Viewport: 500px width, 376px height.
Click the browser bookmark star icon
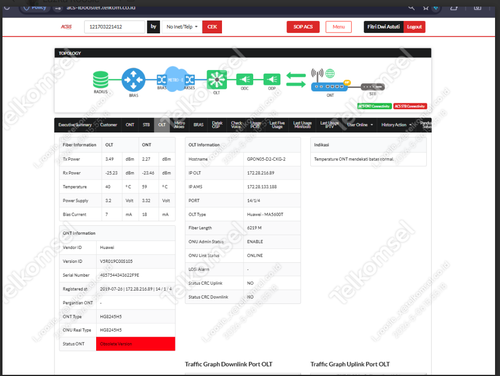click(x=426, y=7)
